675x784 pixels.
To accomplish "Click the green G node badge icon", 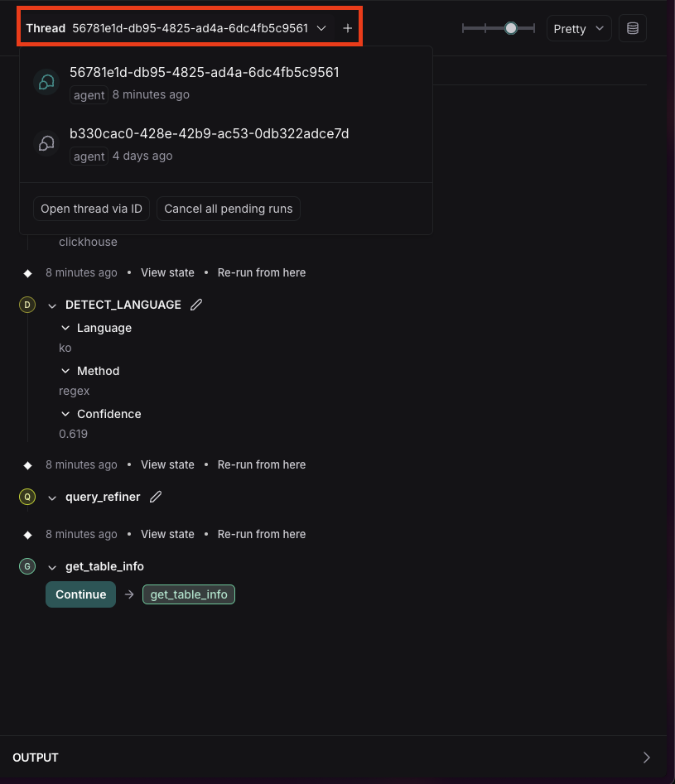I will pyautogui.click(x=27, y=566).
